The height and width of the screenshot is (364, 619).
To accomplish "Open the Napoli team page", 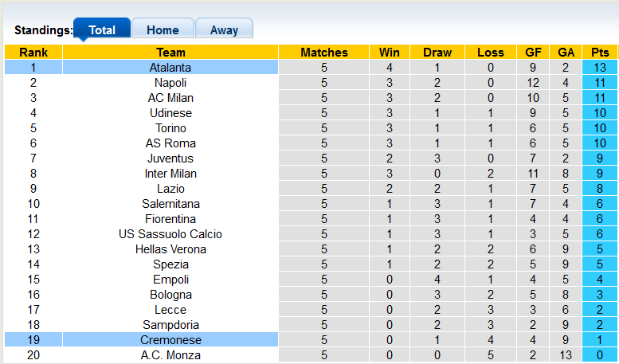I will (x=170, y=83).
